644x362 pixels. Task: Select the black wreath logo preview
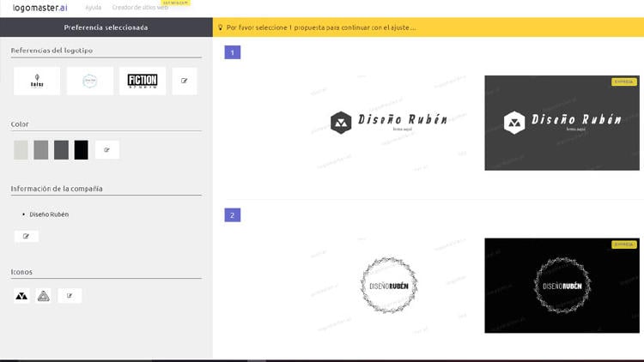pos(562,286)
